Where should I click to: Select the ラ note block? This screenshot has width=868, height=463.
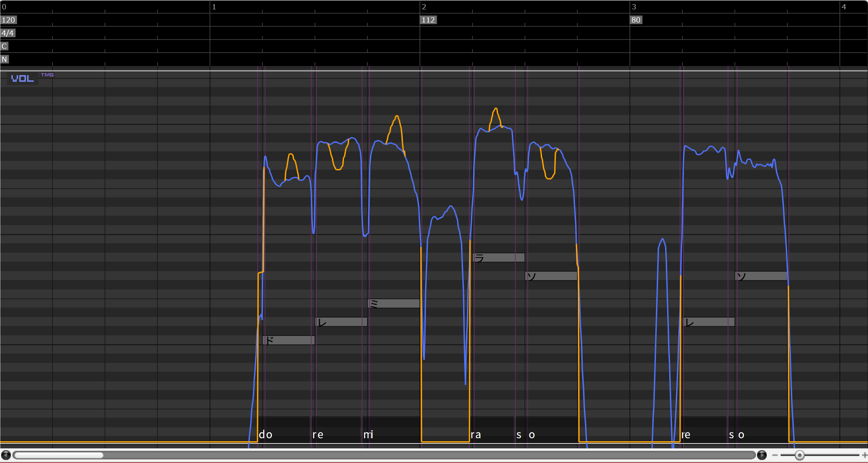pos(498,258)
